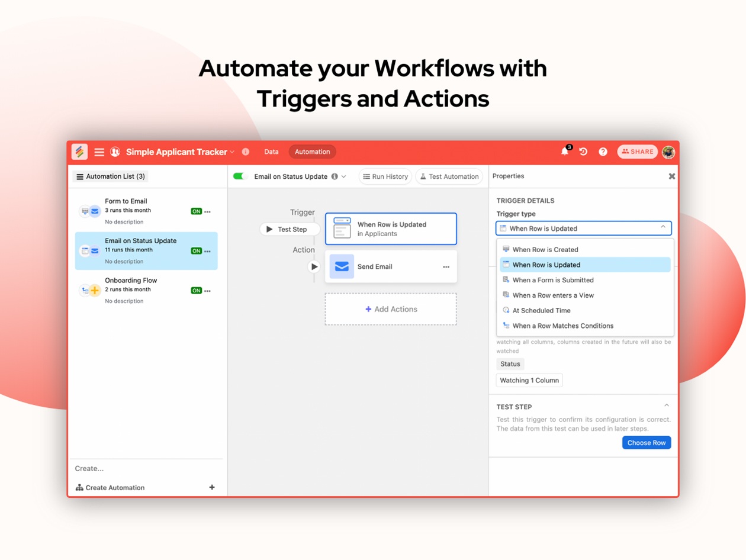Viewport: 746px width, 560px height.
Task: Click the Share button
Action: pos(638,152)
